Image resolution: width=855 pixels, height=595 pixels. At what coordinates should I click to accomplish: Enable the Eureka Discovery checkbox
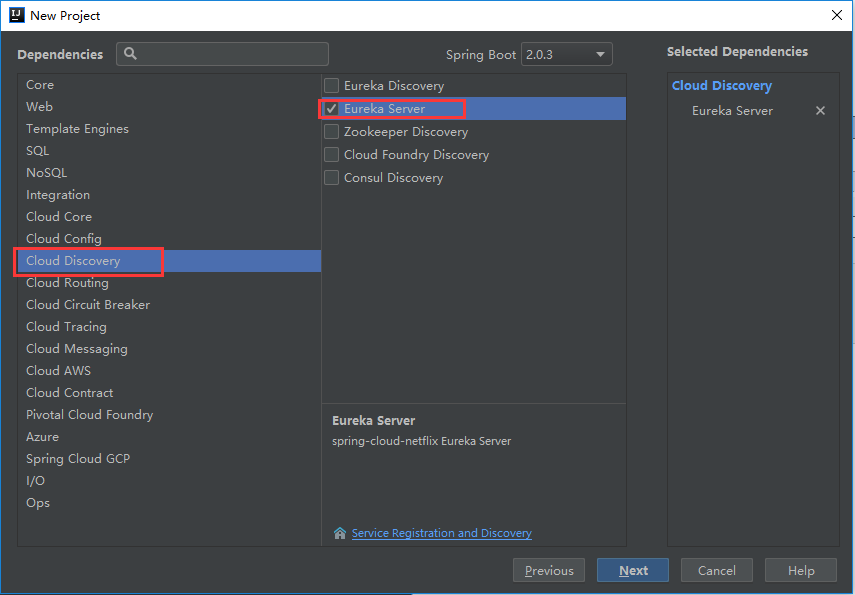pyautogui.click(x=332, y=86)
